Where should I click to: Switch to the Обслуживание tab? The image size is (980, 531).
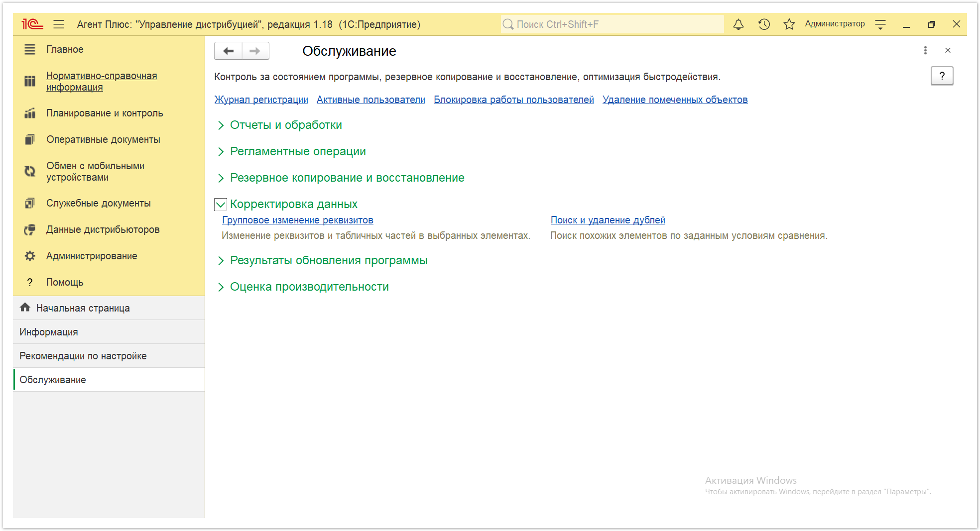tap(109, 380)
